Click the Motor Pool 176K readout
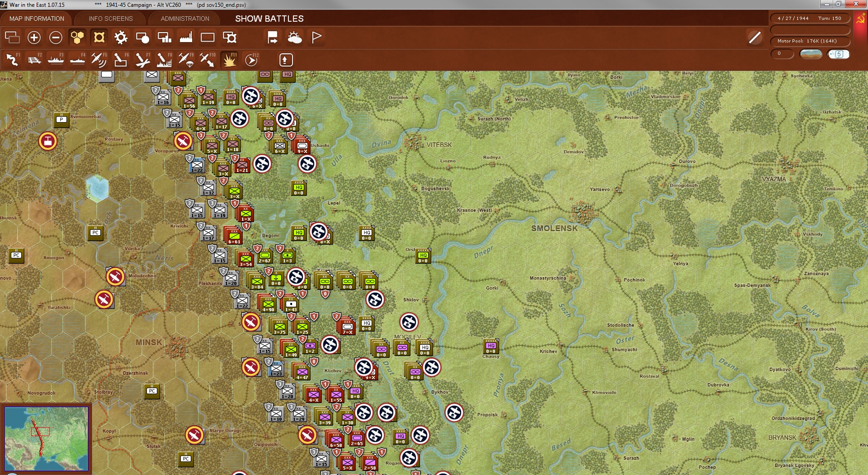This screenshot has width=868, height=475. tap(809, 41)
